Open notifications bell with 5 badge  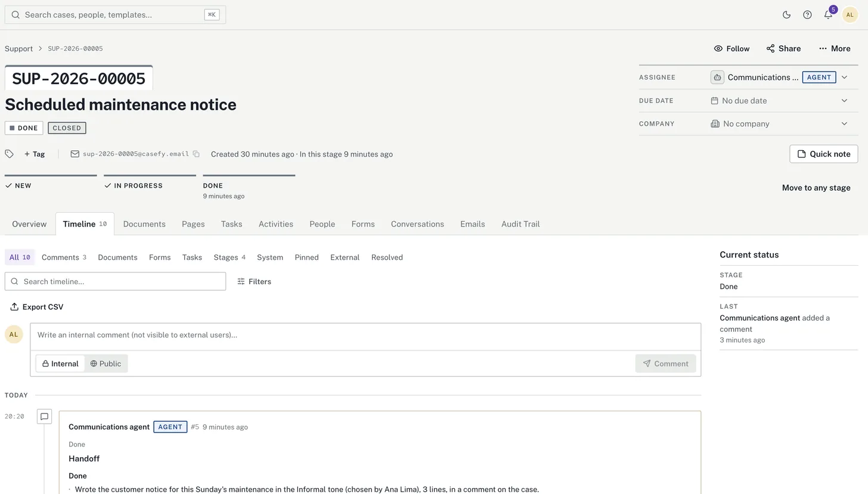[828, 15]
